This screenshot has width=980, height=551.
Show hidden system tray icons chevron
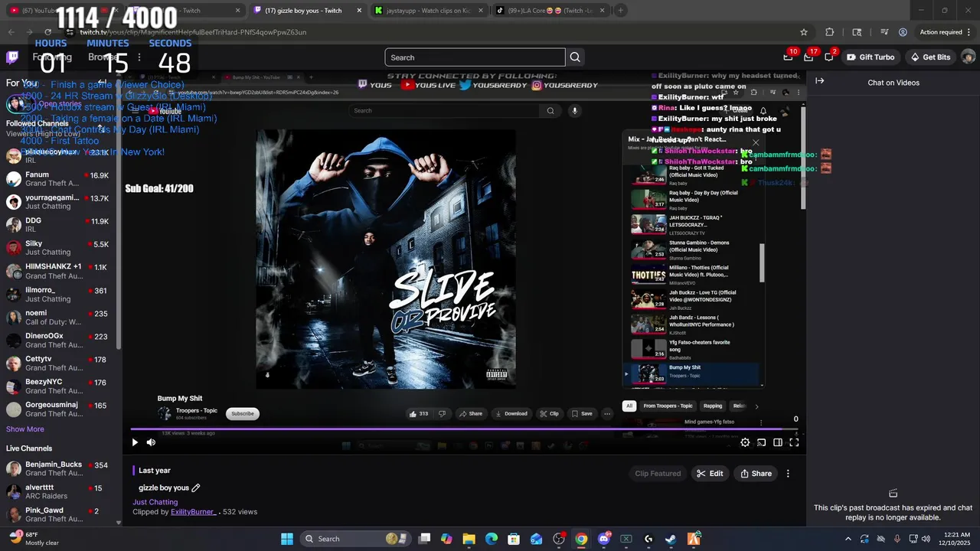click(x=848, y=539)
